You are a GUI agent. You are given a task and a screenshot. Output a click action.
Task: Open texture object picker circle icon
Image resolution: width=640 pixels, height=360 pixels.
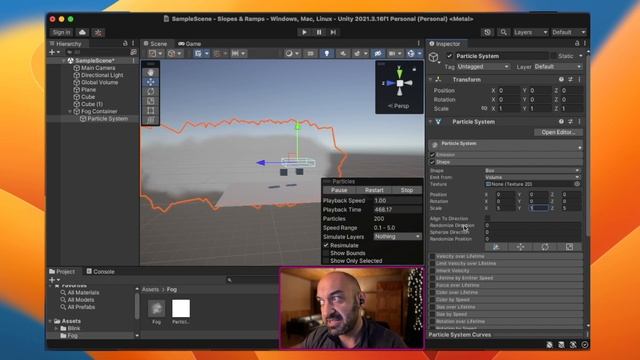(577, 184)
